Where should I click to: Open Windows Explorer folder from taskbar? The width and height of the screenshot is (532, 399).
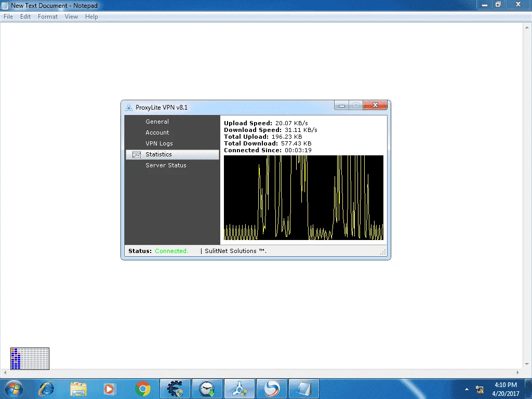point(78,389)
